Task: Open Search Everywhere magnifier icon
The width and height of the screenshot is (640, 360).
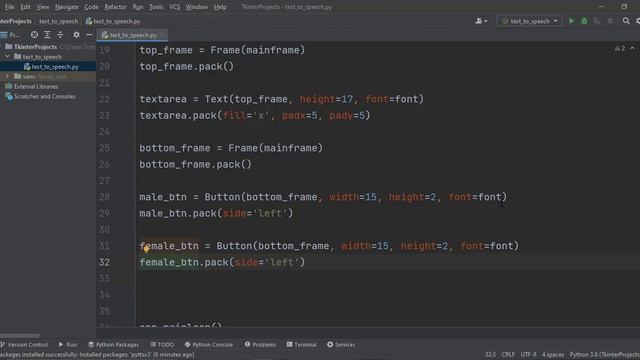Action: coord(626,21)
